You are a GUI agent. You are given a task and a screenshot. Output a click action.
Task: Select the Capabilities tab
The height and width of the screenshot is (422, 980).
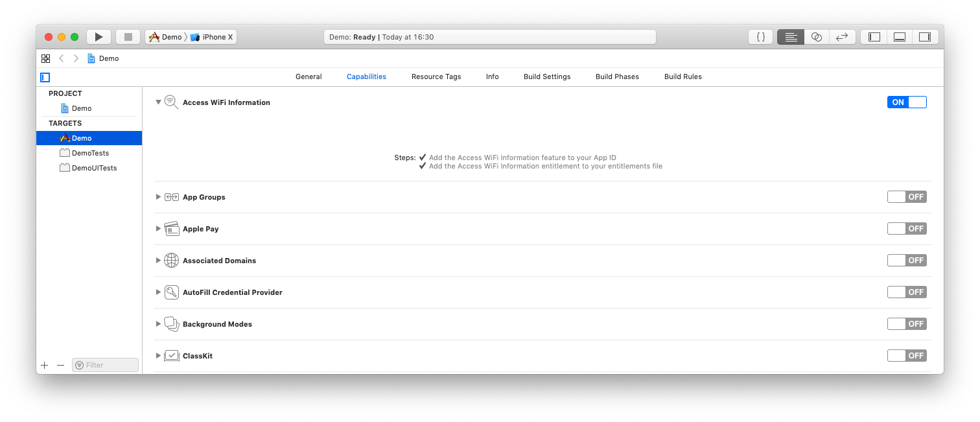point(366,76)
